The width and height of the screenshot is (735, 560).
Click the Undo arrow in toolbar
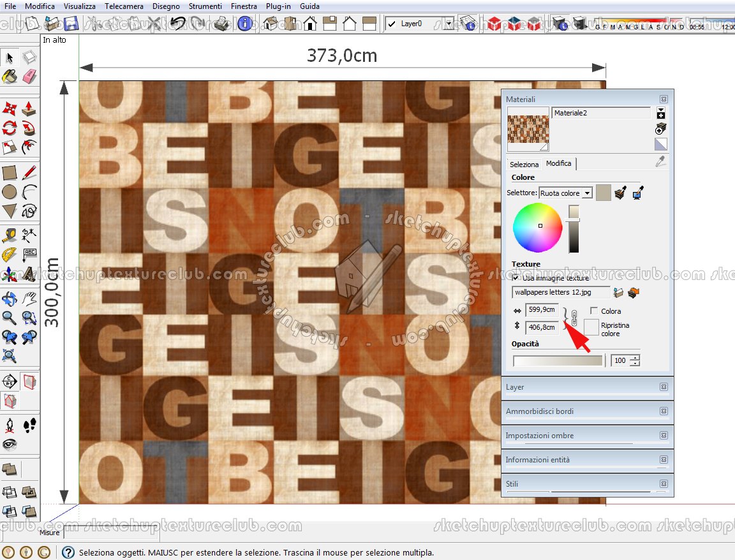(177, 24)
